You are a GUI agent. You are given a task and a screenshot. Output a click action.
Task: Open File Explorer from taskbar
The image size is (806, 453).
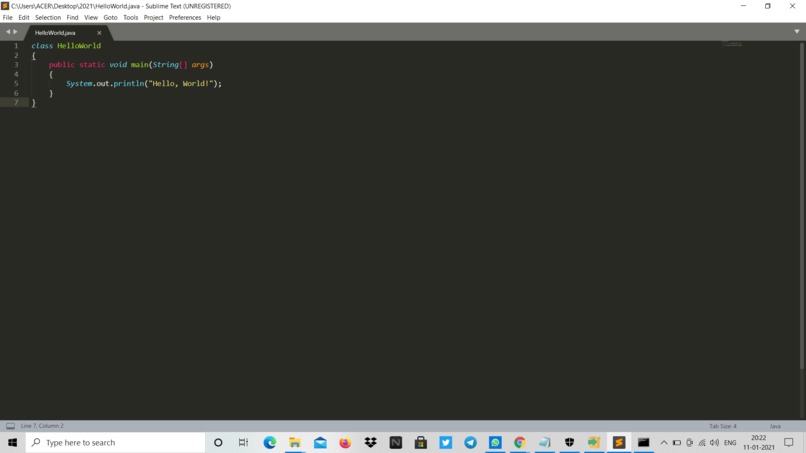coord(295,442)
